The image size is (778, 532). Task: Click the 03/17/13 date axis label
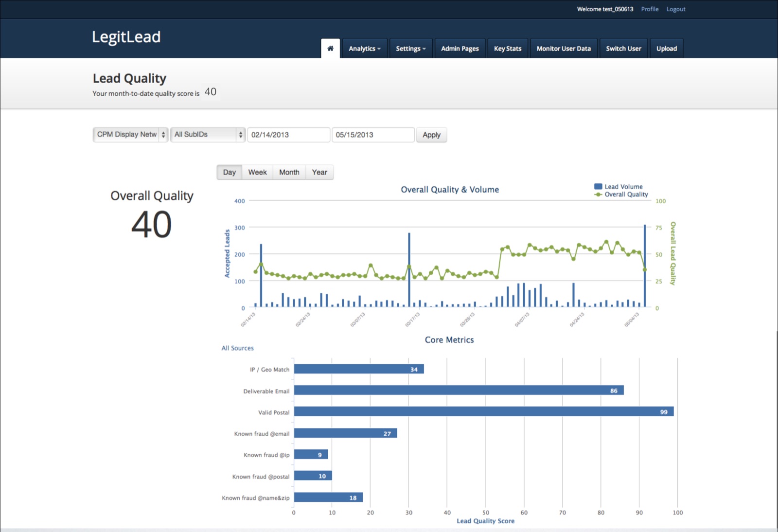412,319
